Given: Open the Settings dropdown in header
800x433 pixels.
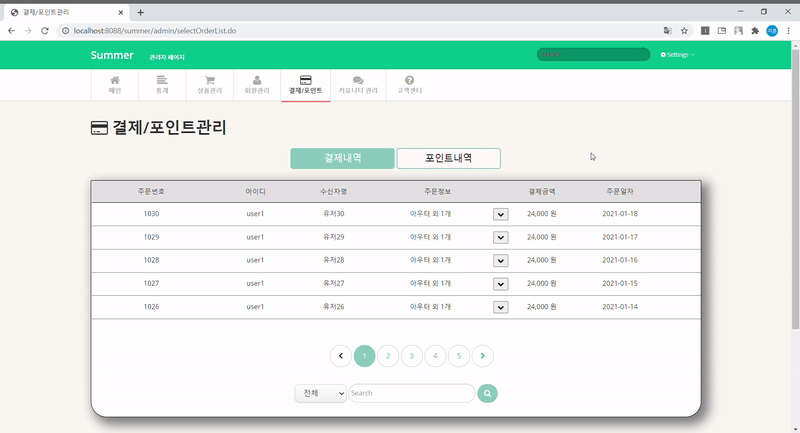Looking at the screenshot, I should click(x=678, y=55).
